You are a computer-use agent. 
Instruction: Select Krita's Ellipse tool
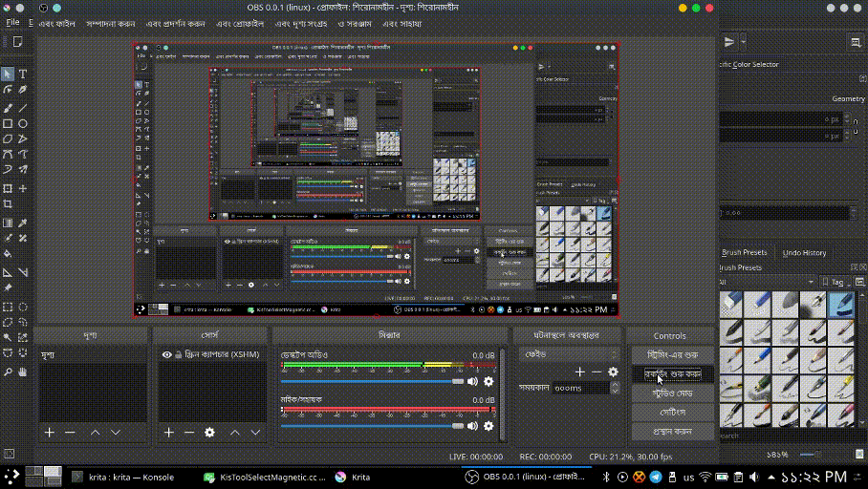click(23, 124)
